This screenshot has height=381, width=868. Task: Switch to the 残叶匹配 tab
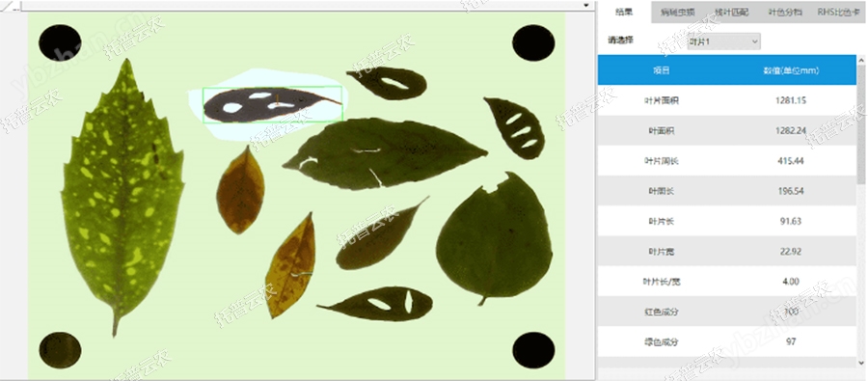(731, 12)
